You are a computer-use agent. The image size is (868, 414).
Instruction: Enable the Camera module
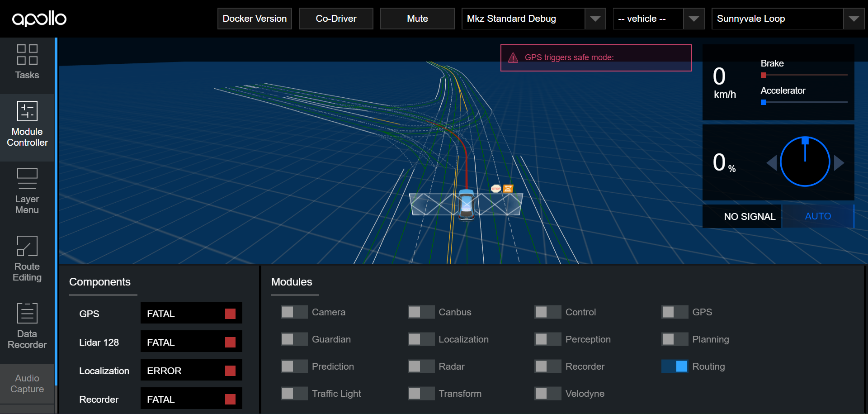[294, 312]
